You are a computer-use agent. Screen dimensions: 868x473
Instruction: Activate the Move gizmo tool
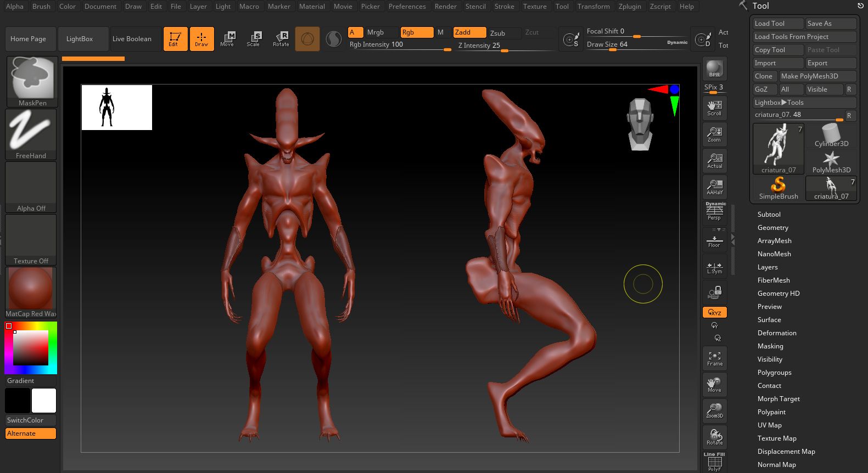coord(227,39)
